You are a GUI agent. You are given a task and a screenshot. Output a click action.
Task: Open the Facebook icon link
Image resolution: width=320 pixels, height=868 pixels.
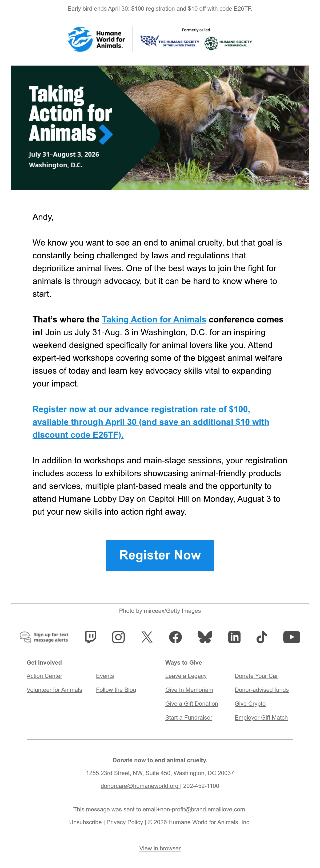point(175,637)
